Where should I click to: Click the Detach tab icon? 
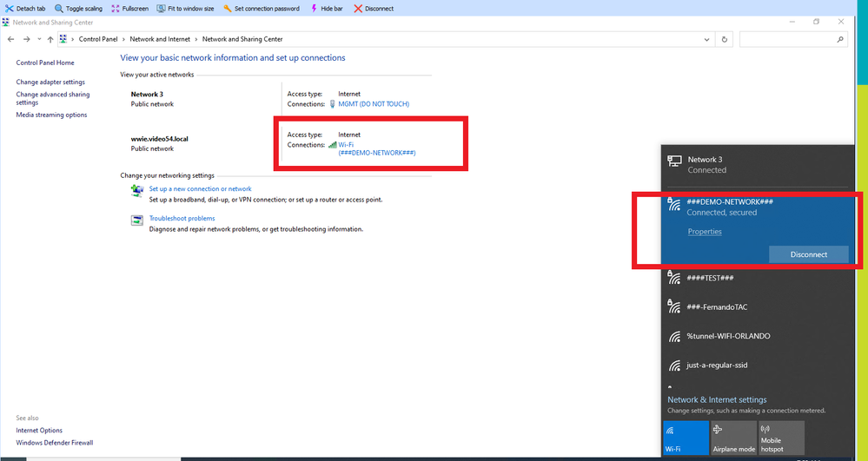tap(10, 9)
